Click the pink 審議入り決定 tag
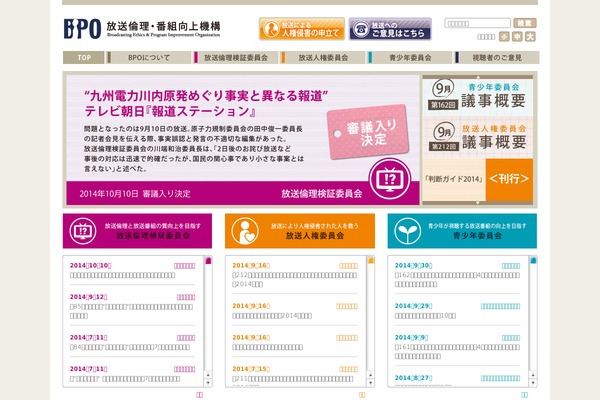600x400 pixels. click(368, 132)
